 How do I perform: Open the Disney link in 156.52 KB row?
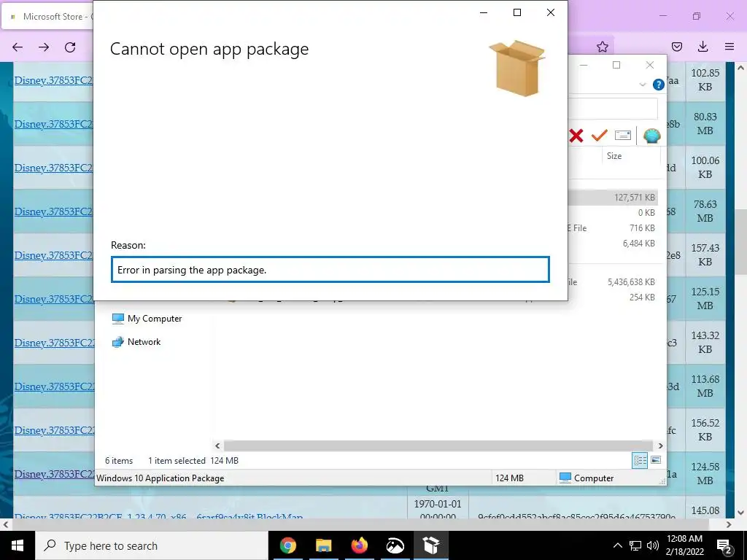tap(54, 431)
